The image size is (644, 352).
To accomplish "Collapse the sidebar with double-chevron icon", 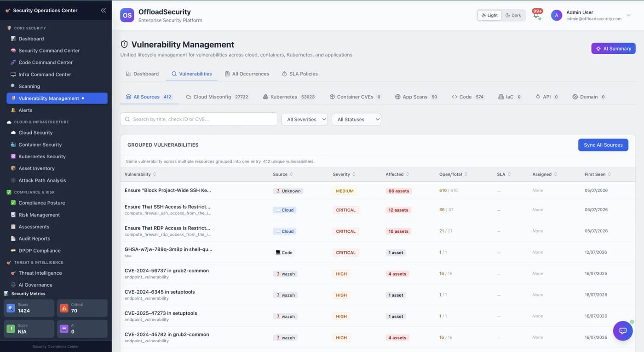I will click(x=103, y=10).
